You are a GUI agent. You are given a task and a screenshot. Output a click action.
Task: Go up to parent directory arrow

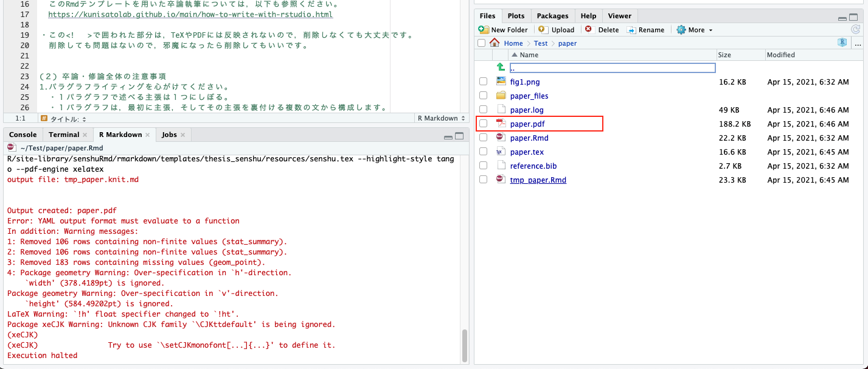pos(501,68)
